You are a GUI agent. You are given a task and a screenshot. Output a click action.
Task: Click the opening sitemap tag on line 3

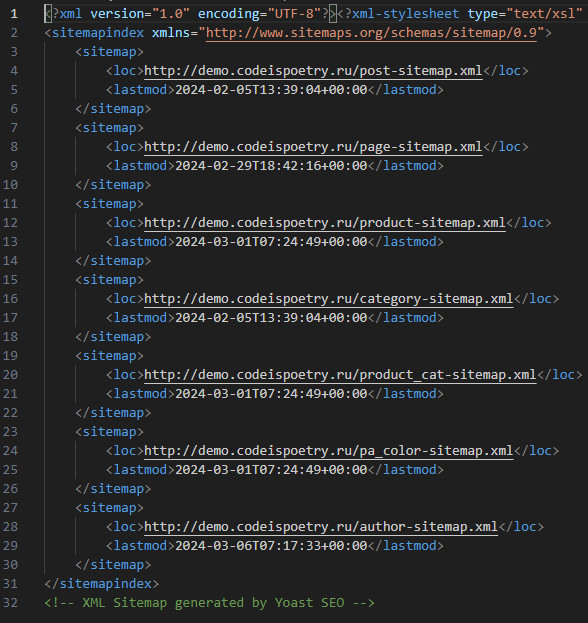(109, 52)
